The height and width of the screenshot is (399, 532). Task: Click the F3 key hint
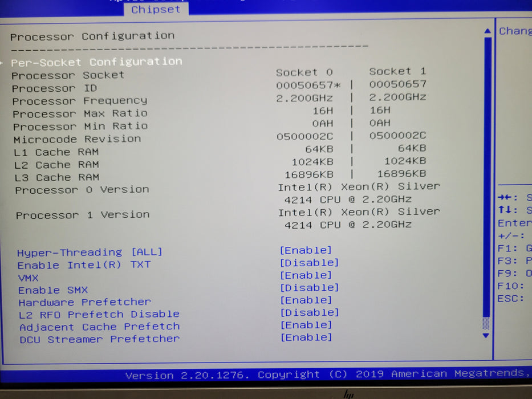coord(514,261)
